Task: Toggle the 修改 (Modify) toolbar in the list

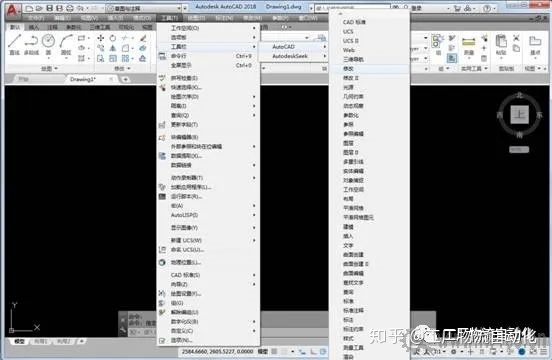Action: [x=369, y=69]
